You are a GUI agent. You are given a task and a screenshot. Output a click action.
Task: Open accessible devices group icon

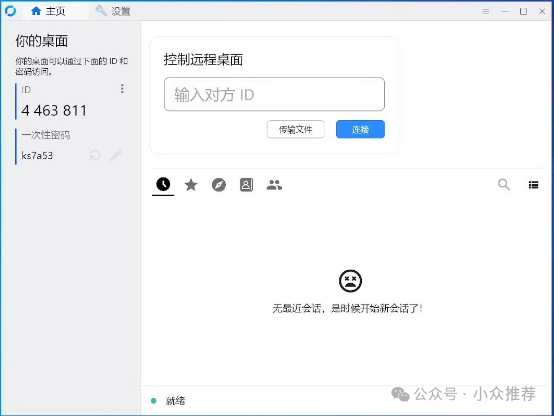point(274,184)
